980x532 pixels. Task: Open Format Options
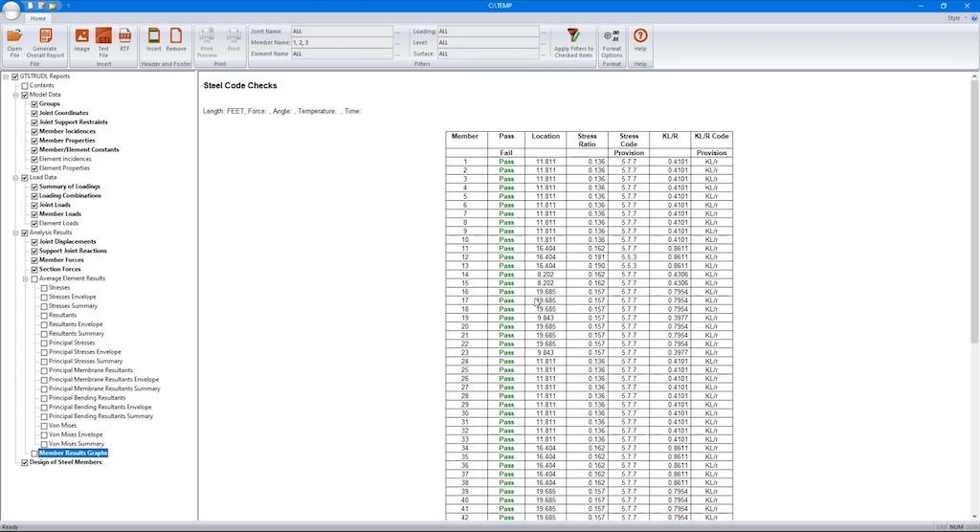point(612,42)
